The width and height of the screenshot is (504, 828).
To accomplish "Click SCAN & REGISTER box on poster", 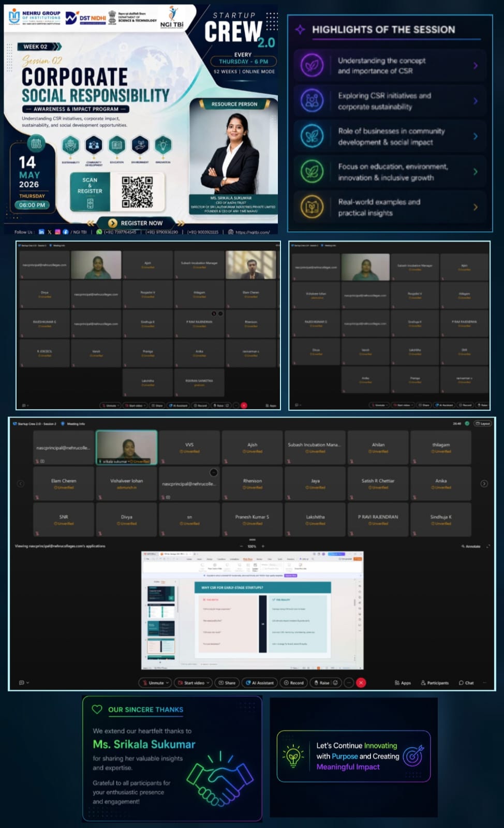I will point(90,192).
